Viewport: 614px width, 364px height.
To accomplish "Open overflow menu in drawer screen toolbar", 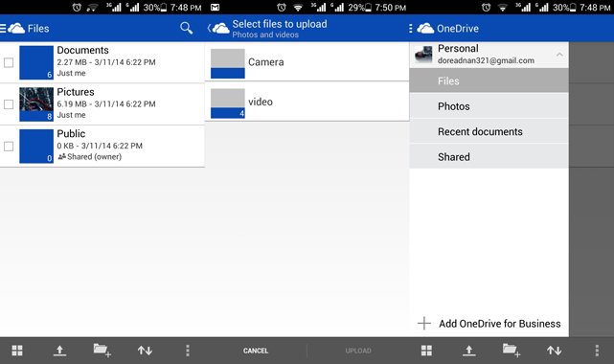I will (597, 351).
